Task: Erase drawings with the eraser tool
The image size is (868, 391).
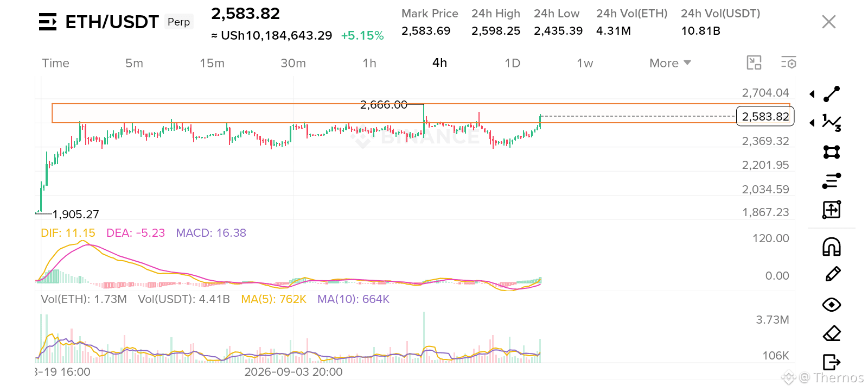Action: 832,333
